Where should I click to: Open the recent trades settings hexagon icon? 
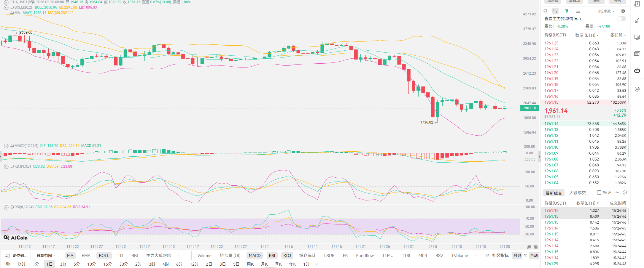pos(625,192)
